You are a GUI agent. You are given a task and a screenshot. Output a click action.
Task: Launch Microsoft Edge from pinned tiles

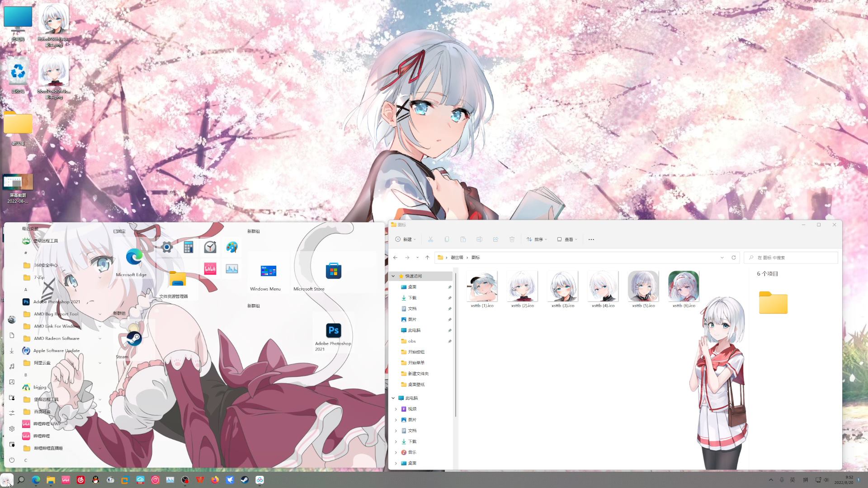click(134, 257)
